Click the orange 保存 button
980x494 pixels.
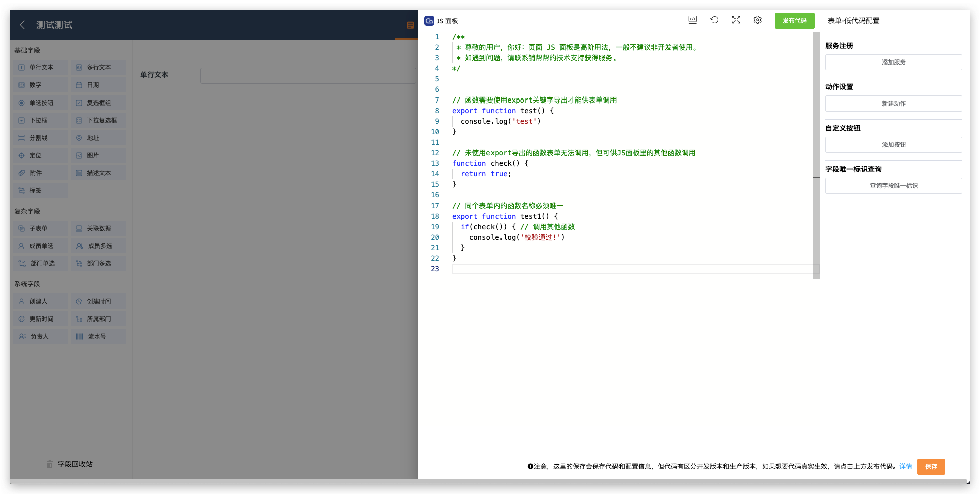(931, 467)
